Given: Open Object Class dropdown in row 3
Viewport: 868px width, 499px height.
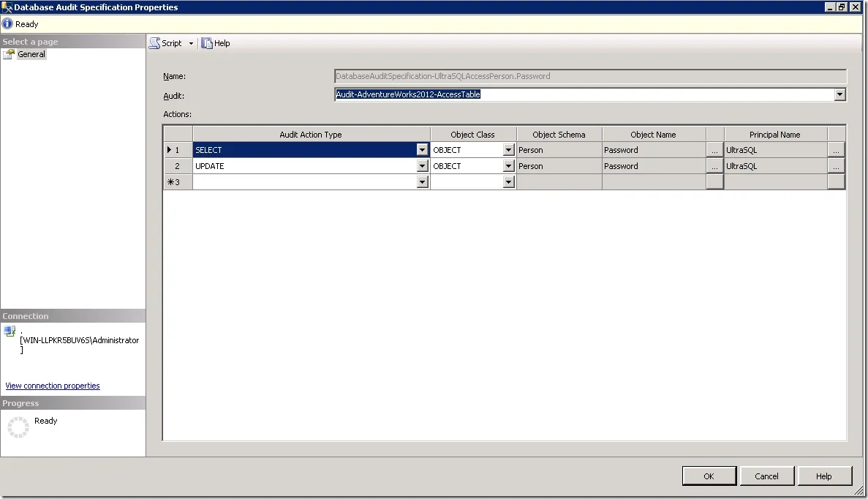Looking at the screenshot, I should (509, 182).
